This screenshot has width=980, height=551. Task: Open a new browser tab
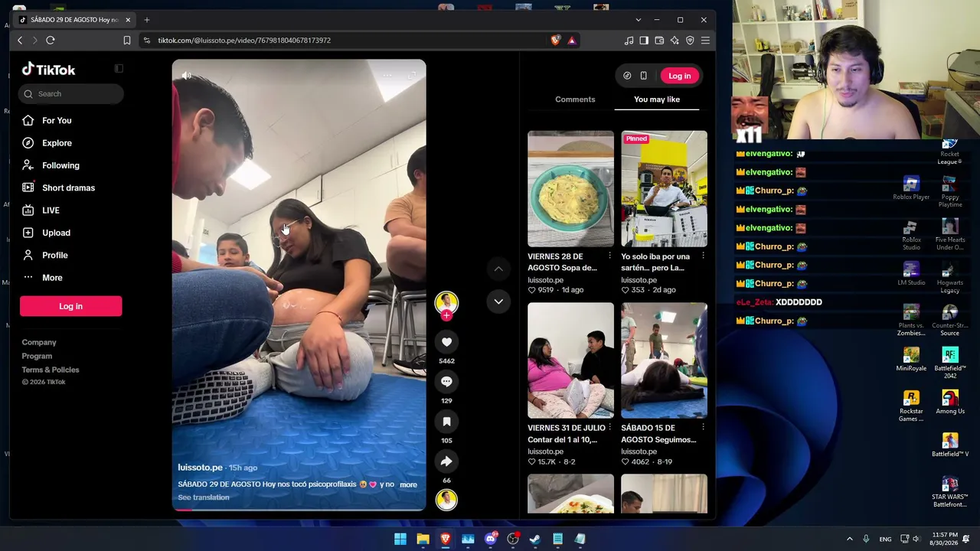[x=147, y=20]
